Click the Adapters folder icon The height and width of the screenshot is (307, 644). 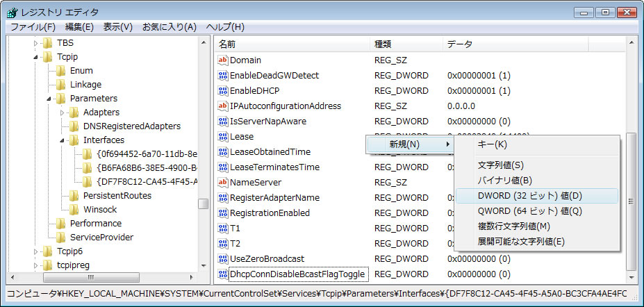coord(74,113)
